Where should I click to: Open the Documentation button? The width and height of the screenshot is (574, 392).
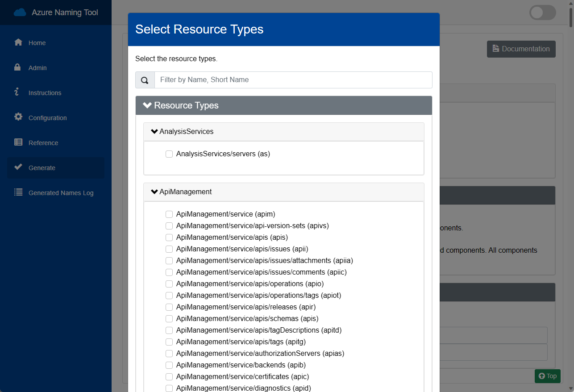click(x=521, y=49)
